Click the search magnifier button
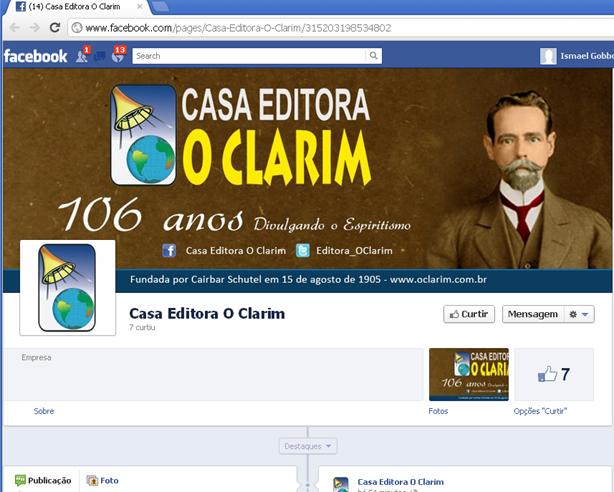This screenshot has height=492, width=614. 374,56
